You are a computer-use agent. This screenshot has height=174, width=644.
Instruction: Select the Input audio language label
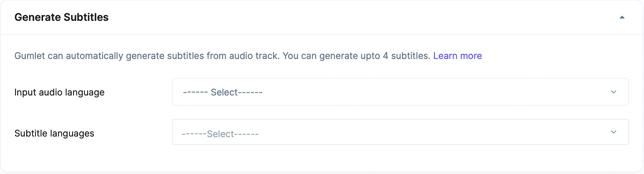pos(59,92)
